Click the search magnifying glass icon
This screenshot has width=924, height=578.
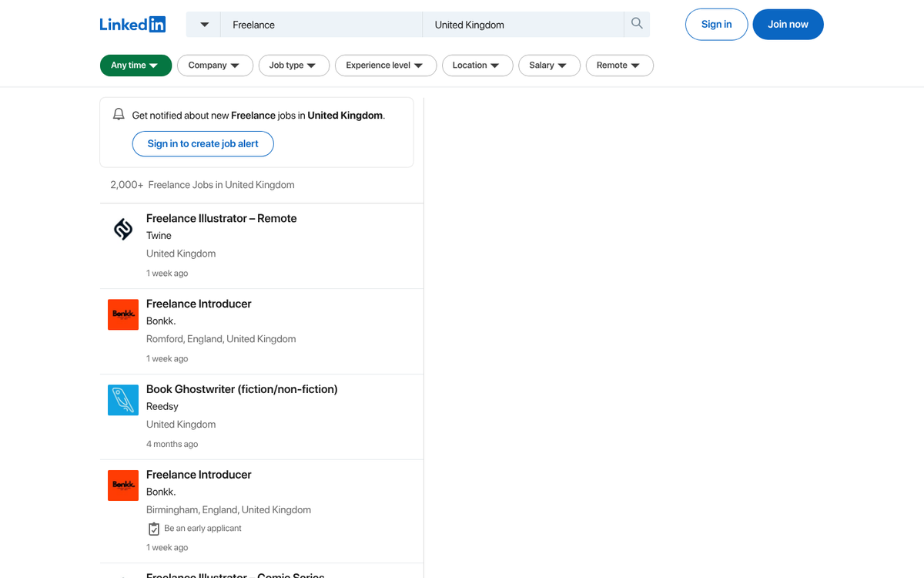(636, 24)
